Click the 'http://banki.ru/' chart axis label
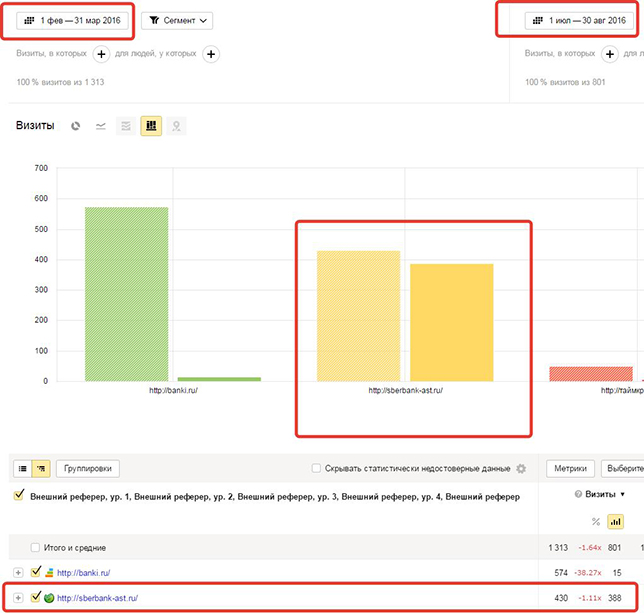The width and height of the screenshot is (644, 613). [x=173, y=390]
